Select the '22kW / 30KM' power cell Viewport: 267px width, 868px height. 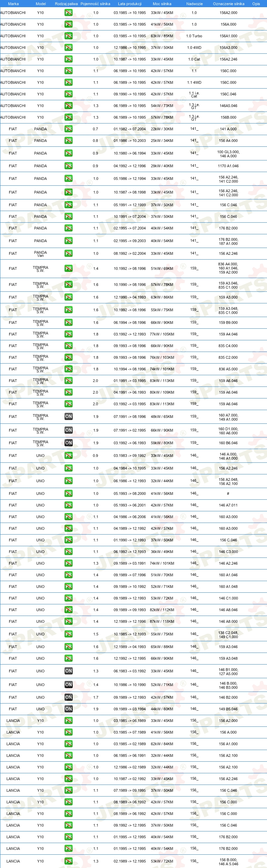(x=162, y=129)
